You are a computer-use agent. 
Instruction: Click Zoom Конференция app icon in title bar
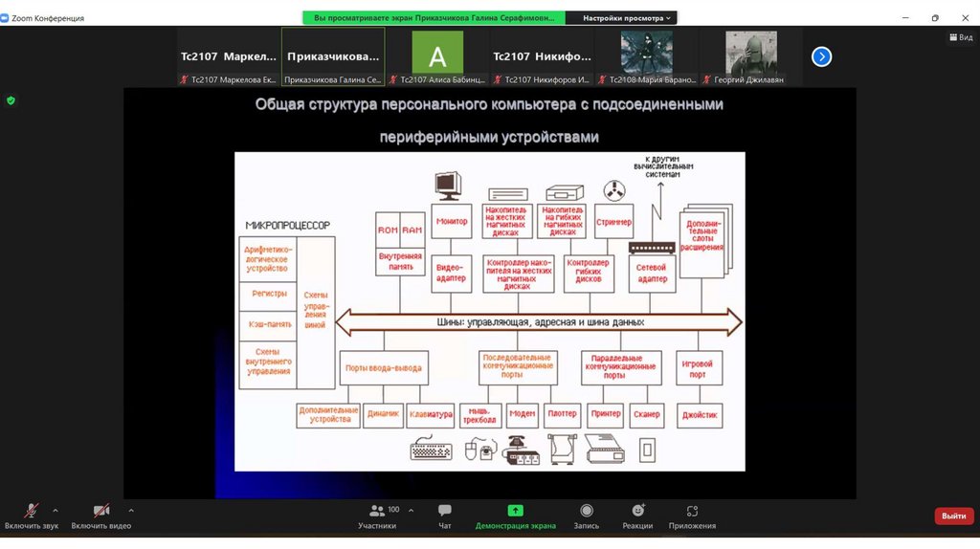(x=5, y=18)
